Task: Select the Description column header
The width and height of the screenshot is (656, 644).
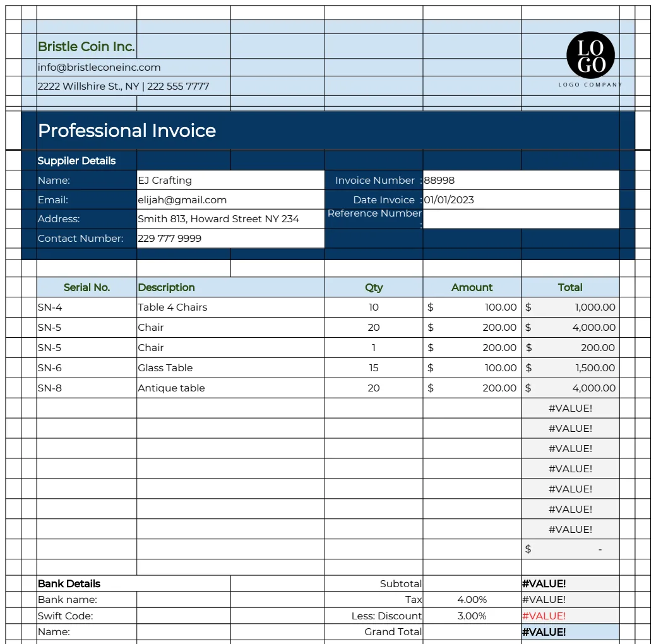Action: coord(230,287)
